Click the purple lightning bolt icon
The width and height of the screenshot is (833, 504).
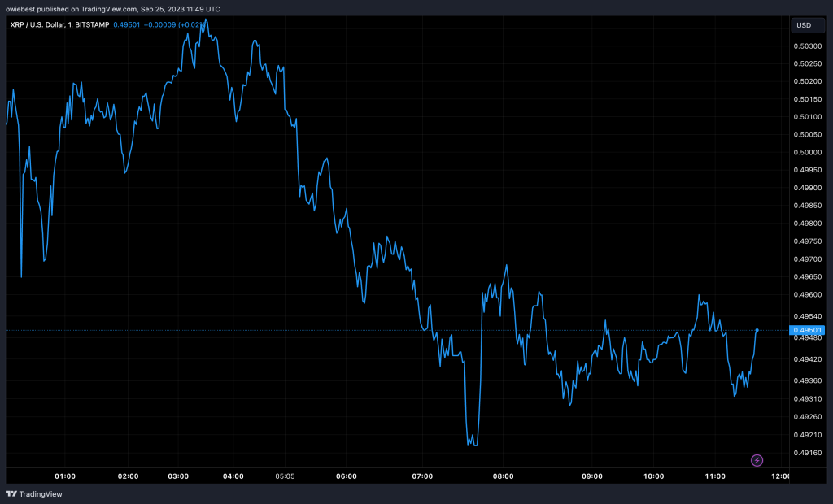point(757,460)
